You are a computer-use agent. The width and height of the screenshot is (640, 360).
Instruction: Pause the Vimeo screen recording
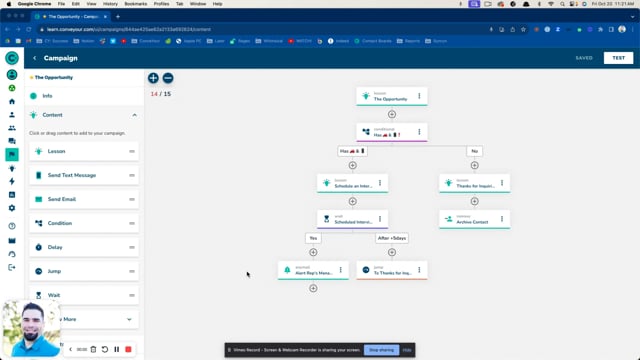click(x=117, y=349)
